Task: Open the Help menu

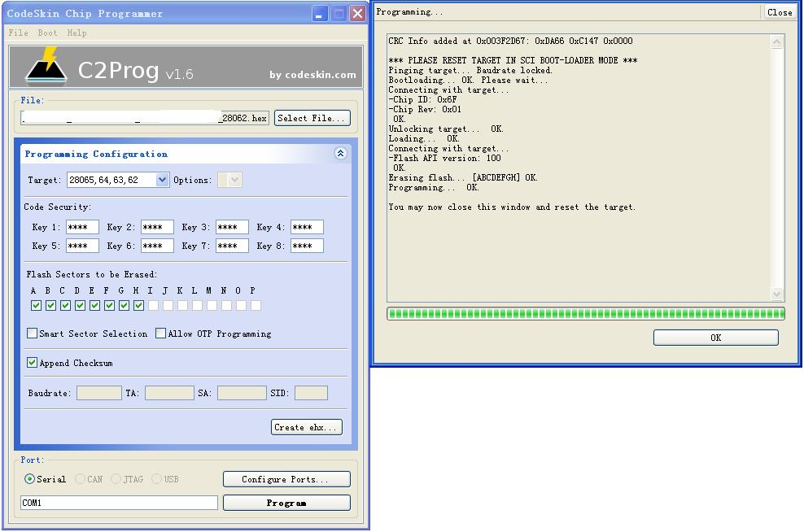Action: [76, 33]
